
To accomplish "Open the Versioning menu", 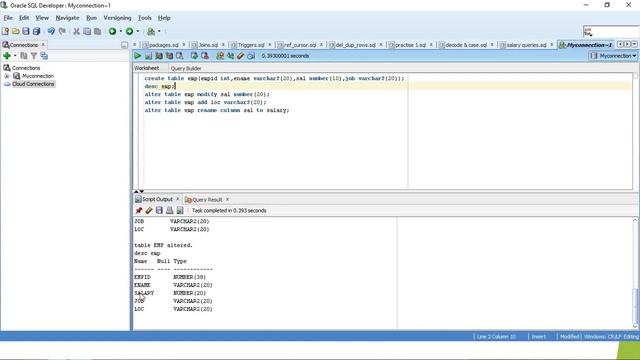I will pos(117,18).
